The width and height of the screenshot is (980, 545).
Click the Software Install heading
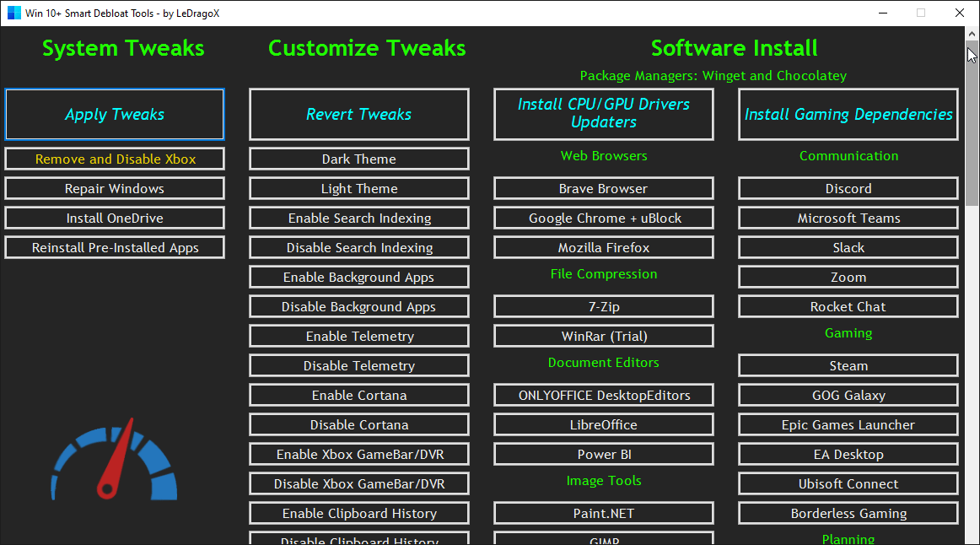coord(734,48)
